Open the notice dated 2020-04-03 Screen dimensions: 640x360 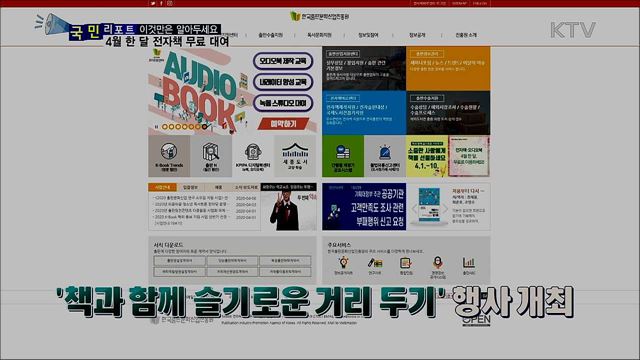[205, 204]
